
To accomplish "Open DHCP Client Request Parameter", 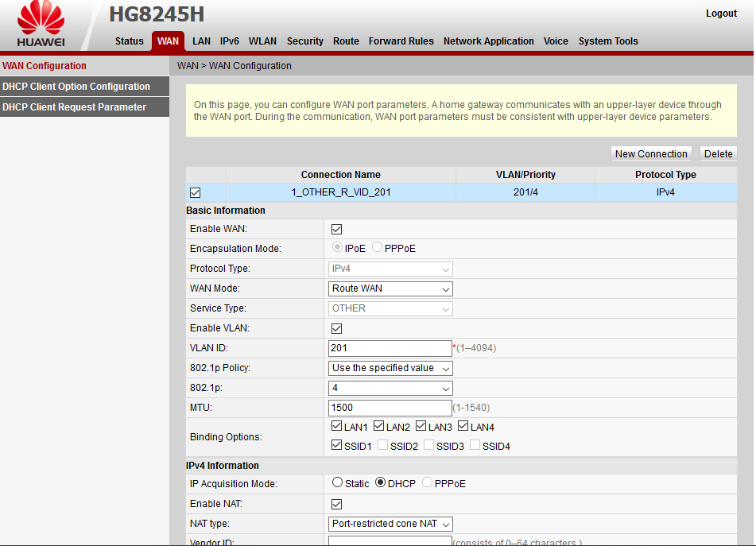I will click(x=84, y=107).
